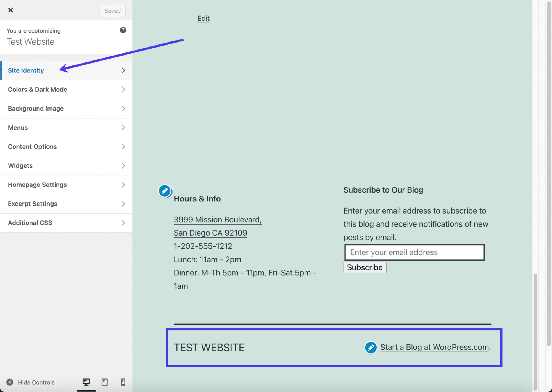Open the Menus customization panel
Image resolution: width=552 pixels, height=392 pixels.
coord(66,127)
